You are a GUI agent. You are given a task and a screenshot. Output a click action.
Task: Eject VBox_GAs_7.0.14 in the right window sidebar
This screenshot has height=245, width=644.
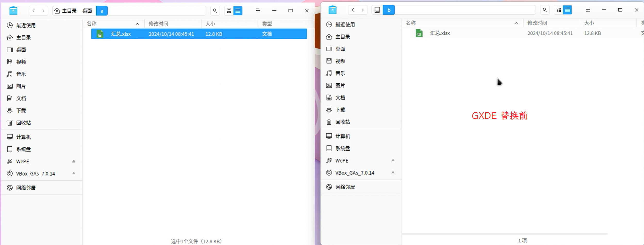(x=393, y=173)
